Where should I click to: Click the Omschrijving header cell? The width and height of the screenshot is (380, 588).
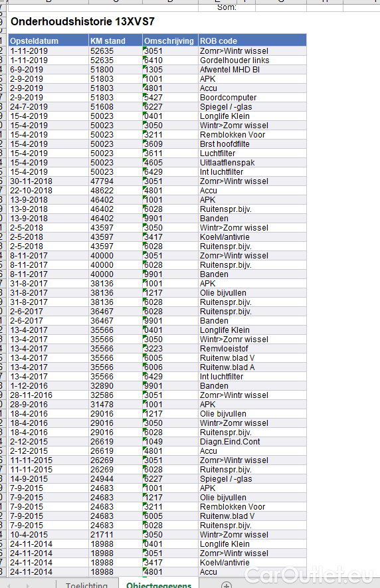click(170, 41)
